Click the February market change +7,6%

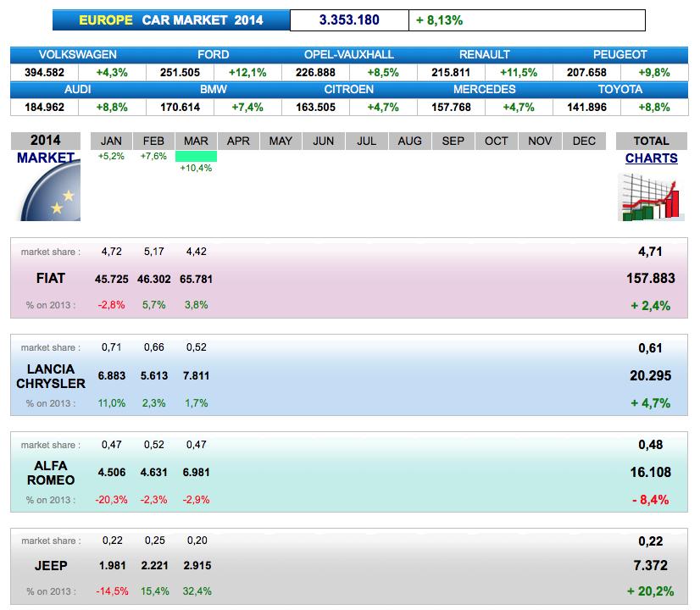(153, 156)
